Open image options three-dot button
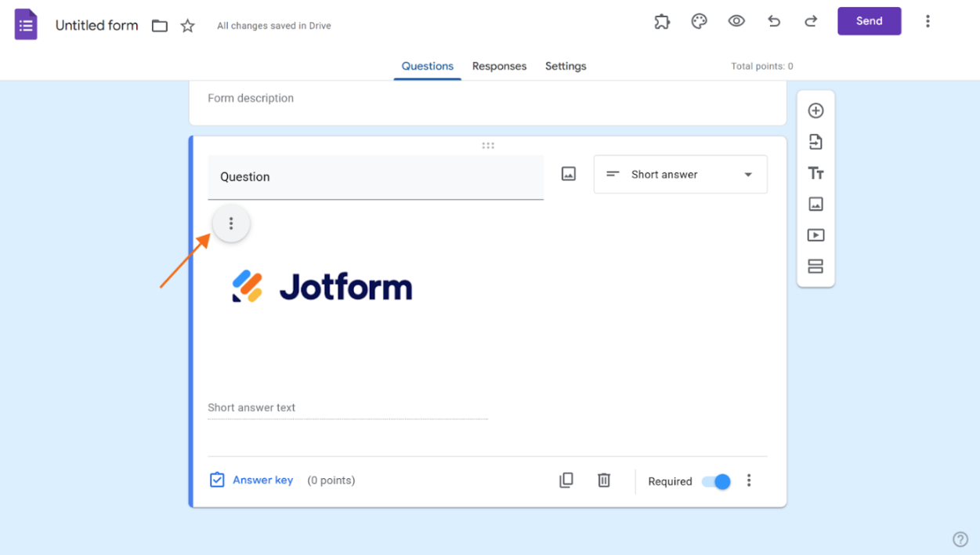980x555 pixels. 231,223
